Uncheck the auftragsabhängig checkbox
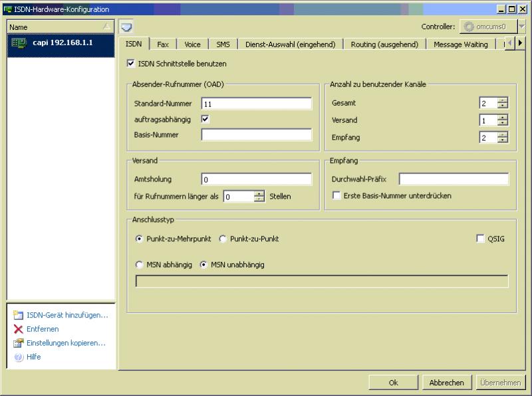 pyautogui.click(x=205, y=120)
